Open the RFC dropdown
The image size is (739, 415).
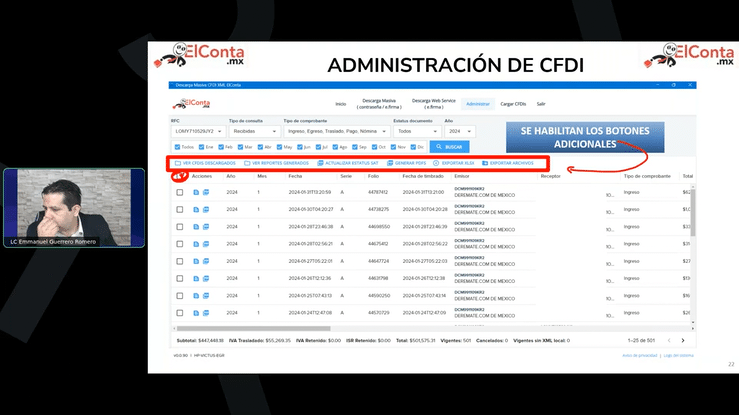click(x=198, y=131)
